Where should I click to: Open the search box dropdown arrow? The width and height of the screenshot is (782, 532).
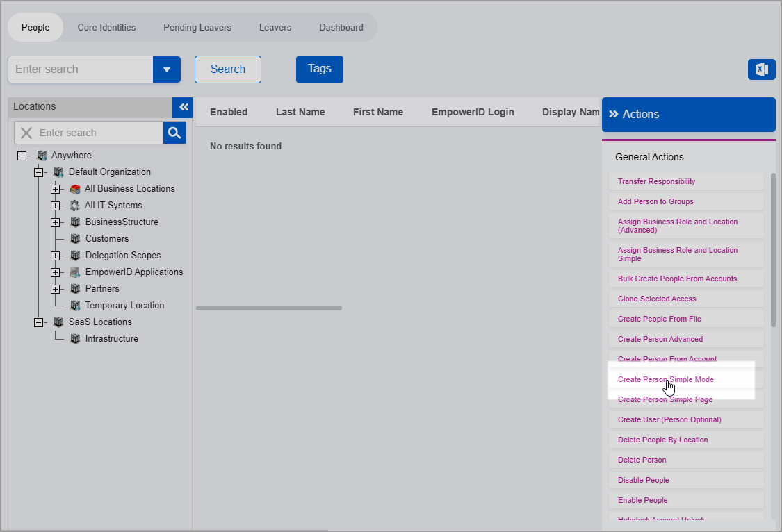click(x=167, y=69)
